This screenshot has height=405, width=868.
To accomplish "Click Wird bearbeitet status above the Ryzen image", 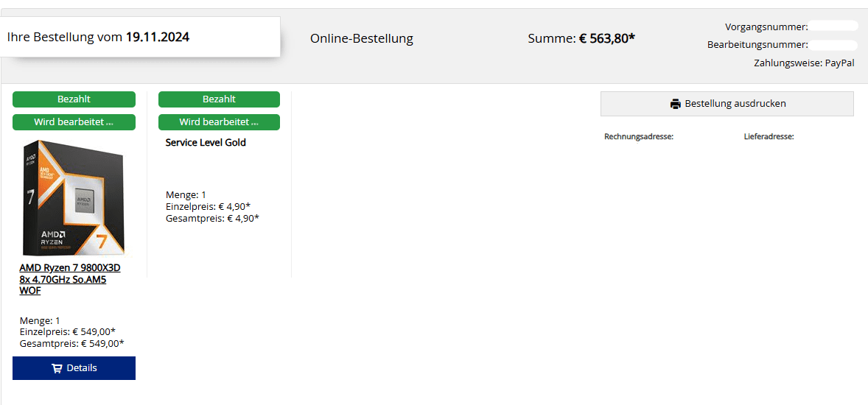I will (74, 122).
